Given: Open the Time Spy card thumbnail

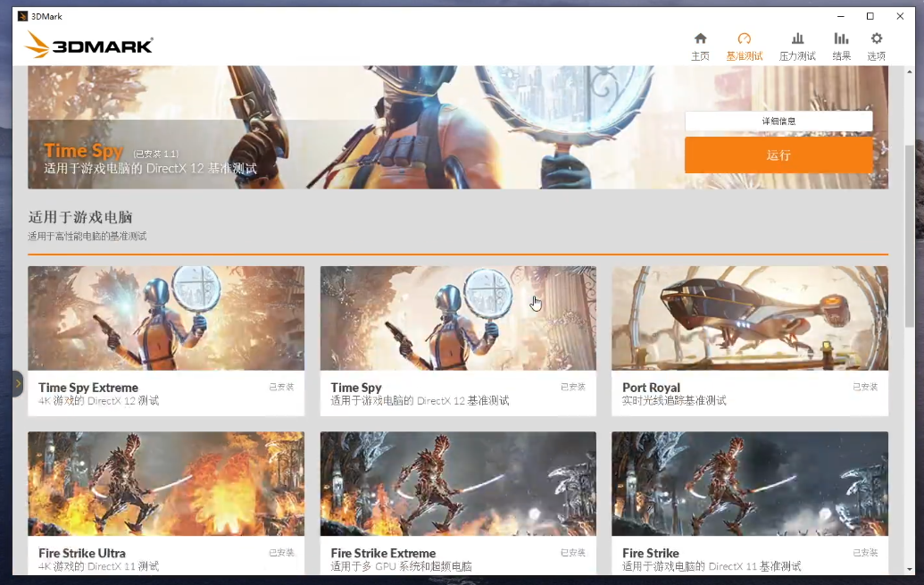Looking at the screenshot, I should click(458, 319).
